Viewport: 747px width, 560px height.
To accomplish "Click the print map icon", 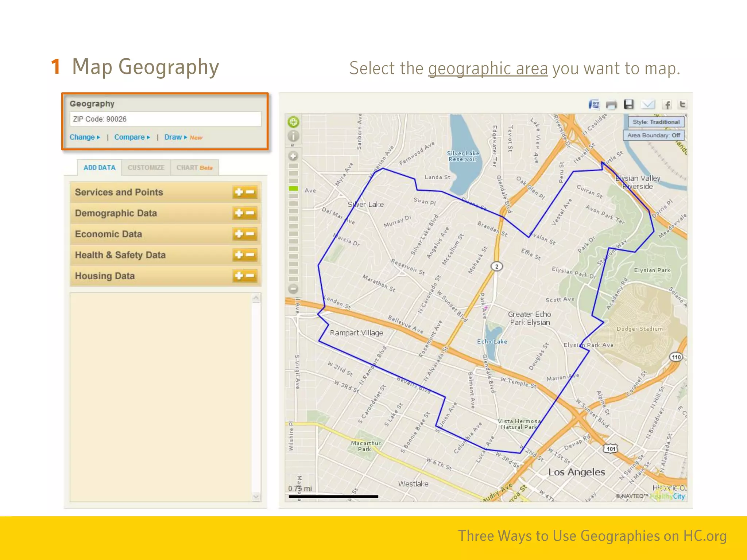I will click(x=611, y=105).
